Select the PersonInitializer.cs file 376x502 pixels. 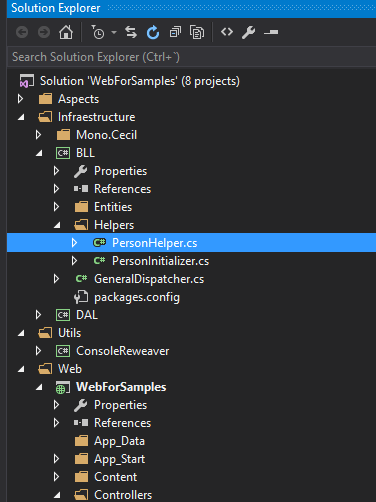[x=161, y=261]
